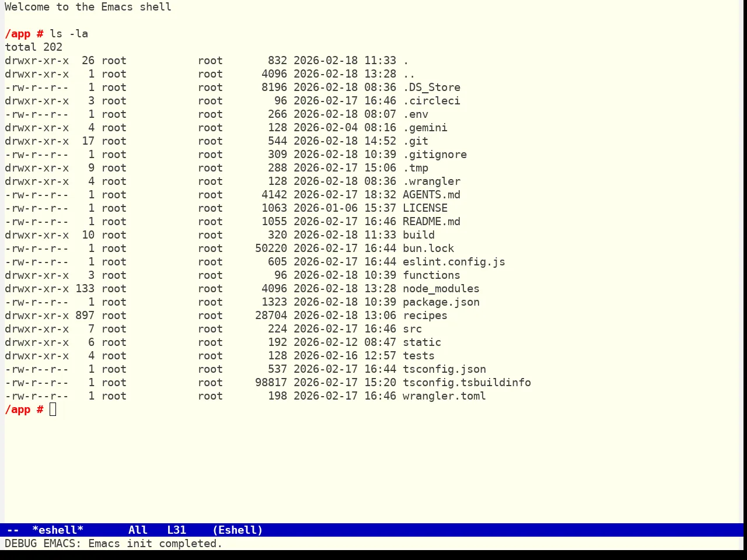
Task: Click the (Eshell) mode indicator
Action: (x=238, y=530)
